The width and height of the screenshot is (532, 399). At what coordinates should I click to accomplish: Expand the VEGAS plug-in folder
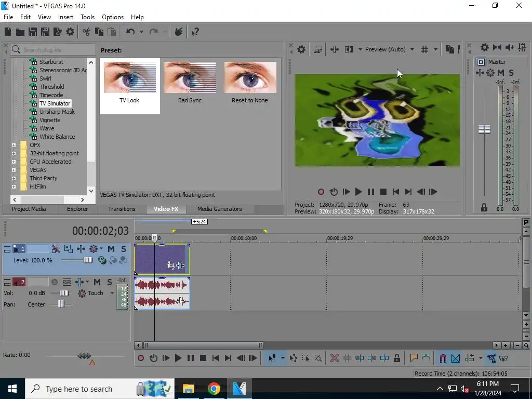click(x=14, y=170)
